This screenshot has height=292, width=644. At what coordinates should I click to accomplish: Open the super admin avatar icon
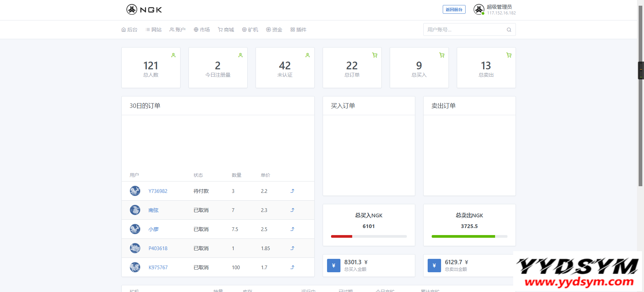(x=479, y=9)
